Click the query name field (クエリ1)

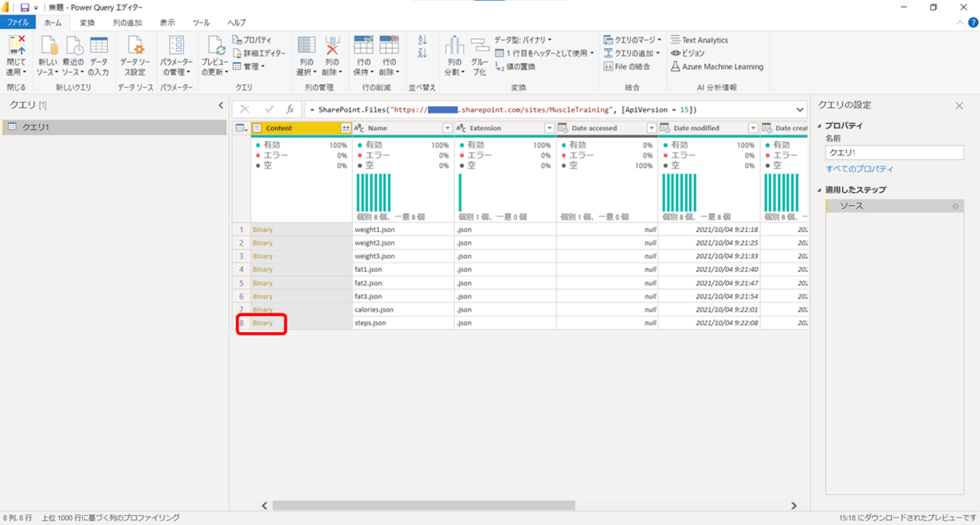point(894,153)
